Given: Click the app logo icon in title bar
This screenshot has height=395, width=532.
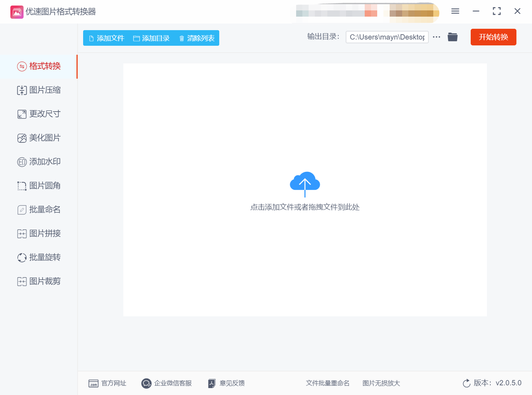Looking at the screenshot, I should [17, 12].
